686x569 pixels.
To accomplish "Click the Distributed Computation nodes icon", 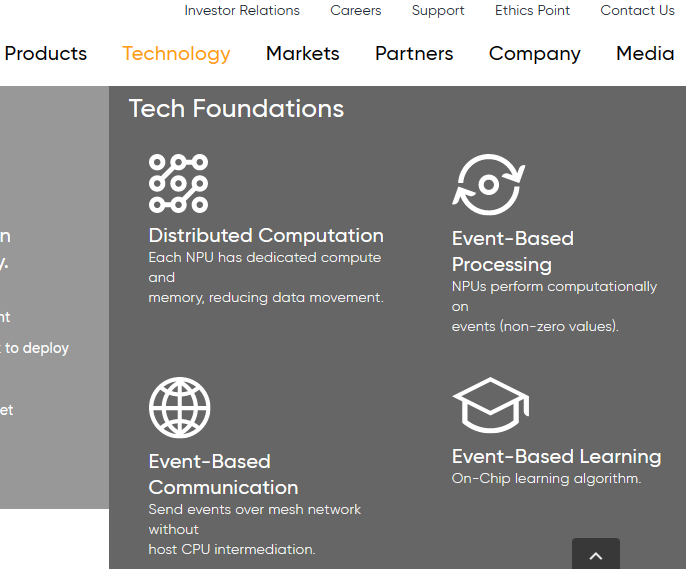I will (x=178, y=183).
